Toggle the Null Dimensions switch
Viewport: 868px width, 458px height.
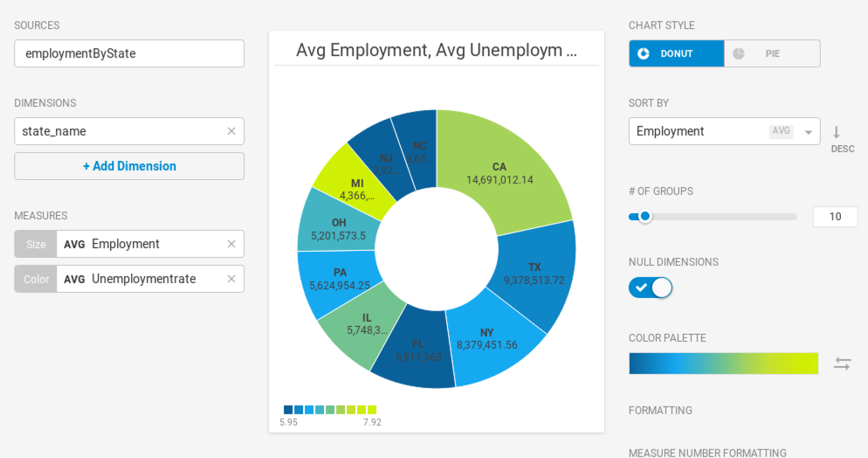(x=651, y=288)
